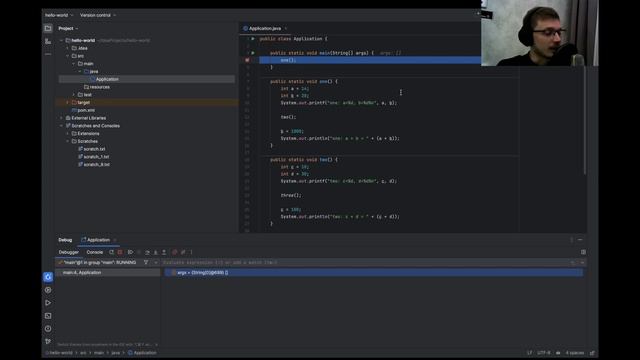640x360 pixels.
Task: Open debugger toolbar more options
Action: tap(191, 252)
